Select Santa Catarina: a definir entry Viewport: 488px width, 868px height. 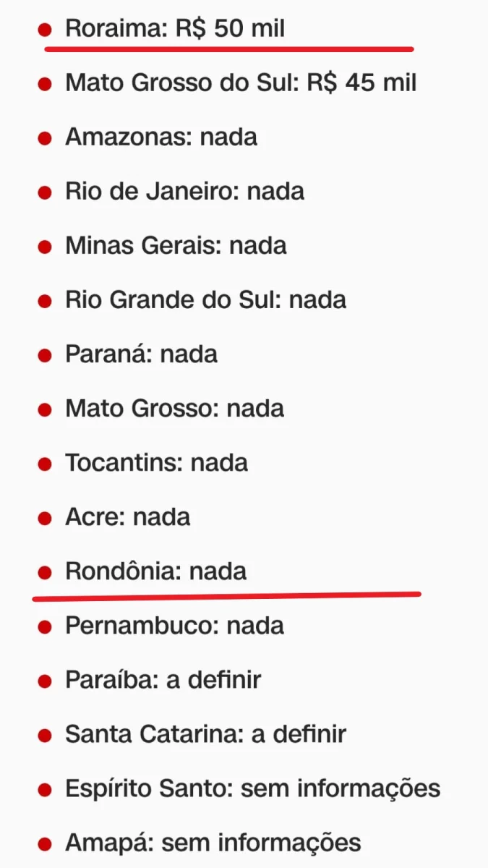pyautogui.click(x=205, y=734)
